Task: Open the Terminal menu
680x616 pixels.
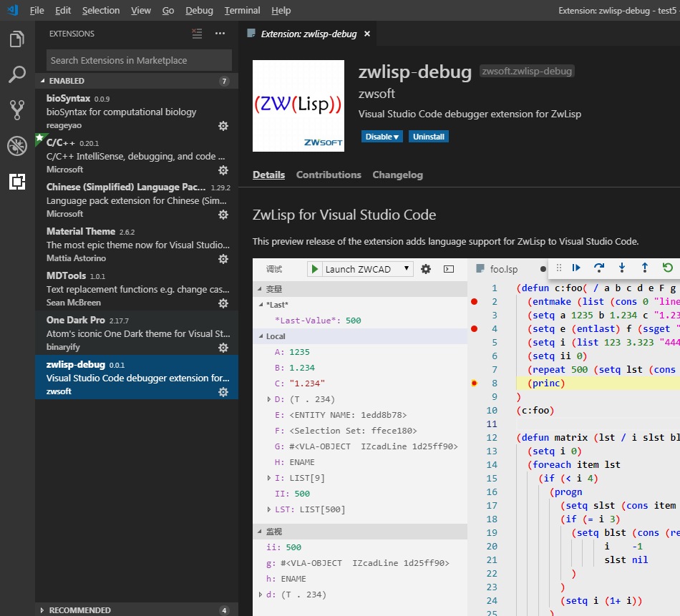Action: tap(242, 10)
